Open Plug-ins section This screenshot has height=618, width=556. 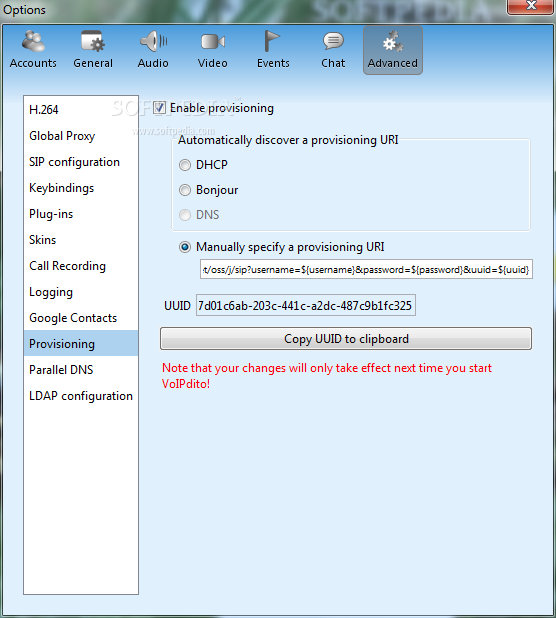pyautogui.click(x=81, y=214)
